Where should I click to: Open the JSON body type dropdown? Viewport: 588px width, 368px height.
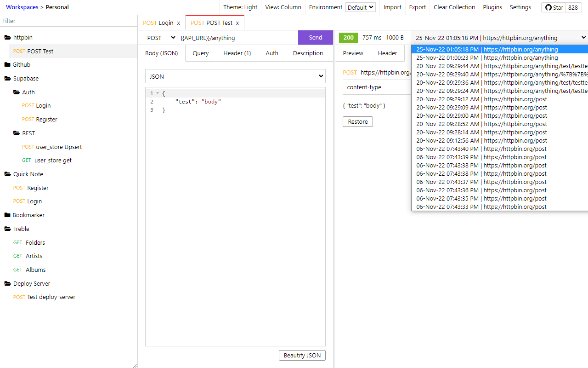(235, 76)
